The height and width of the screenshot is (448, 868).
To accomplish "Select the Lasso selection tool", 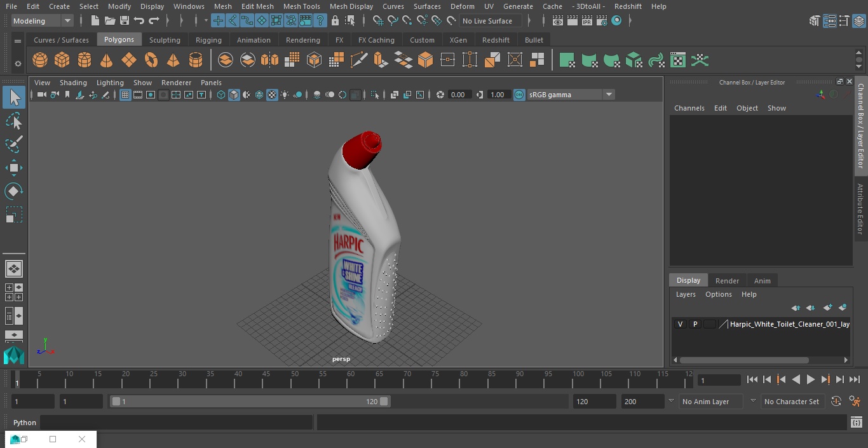I will click(x=14, y=121).
